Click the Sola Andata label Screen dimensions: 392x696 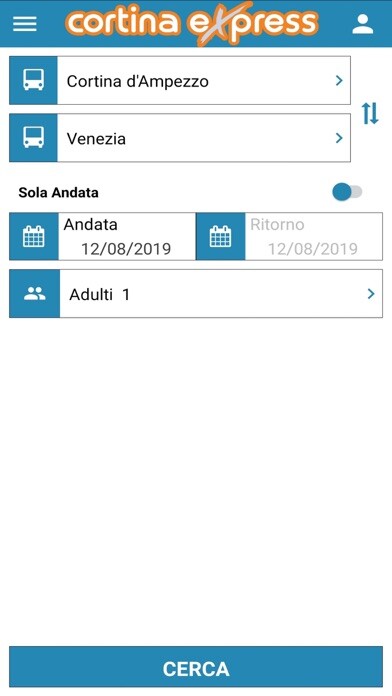(58, 193)
